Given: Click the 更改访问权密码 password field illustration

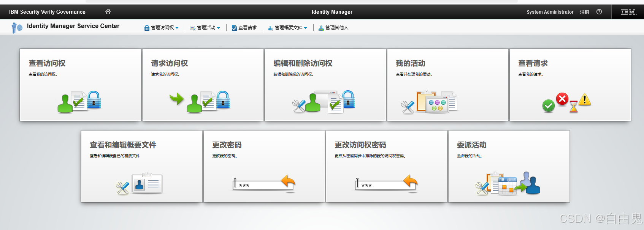Looking at the screenshot, I should tap(387, 184).
